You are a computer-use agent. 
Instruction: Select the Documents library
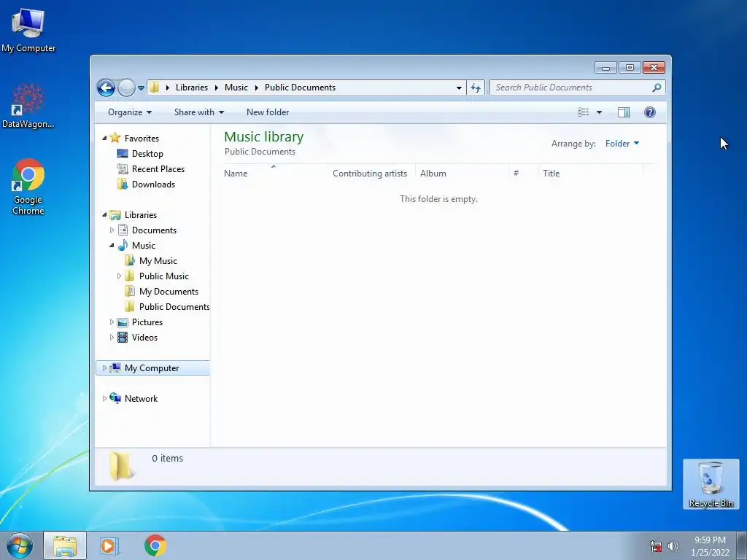pyautogui.click(x=154, y=230)
